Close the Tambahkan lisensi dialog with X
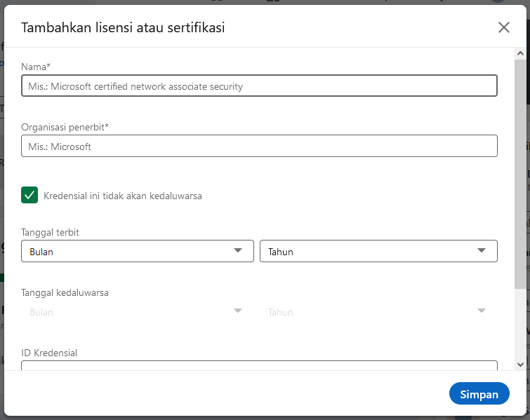Image resolution: width=530 pixels, height=420 pixels. pyautogui.click(x=503, y=27)
